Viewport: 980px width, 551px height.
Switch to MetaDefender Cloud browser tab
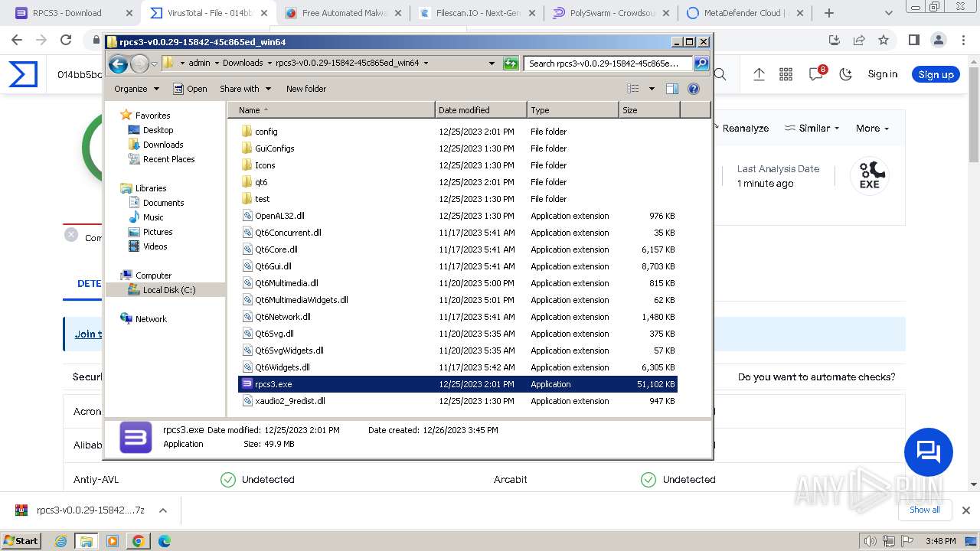click(744, 13)
